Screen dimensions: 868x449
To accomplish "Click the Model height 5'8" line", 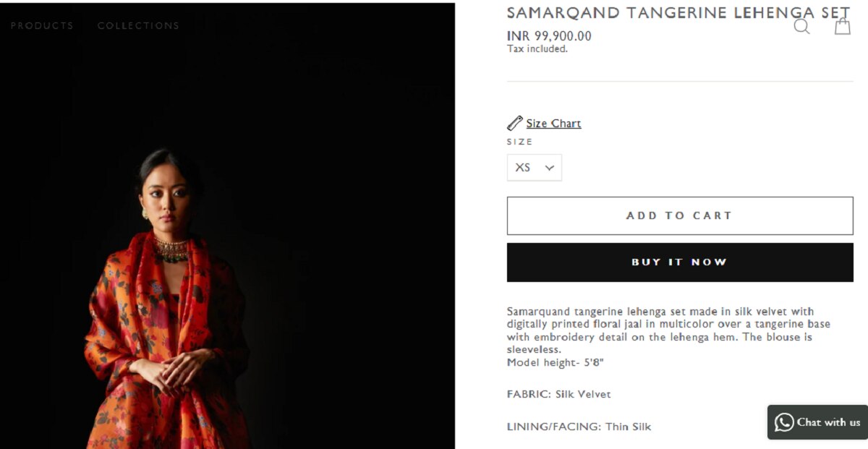I will [555, 363].
